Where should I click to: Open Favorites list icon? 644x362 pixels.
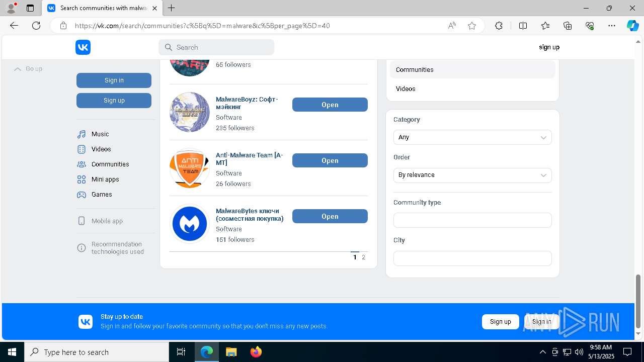click(x=545, y=26)
